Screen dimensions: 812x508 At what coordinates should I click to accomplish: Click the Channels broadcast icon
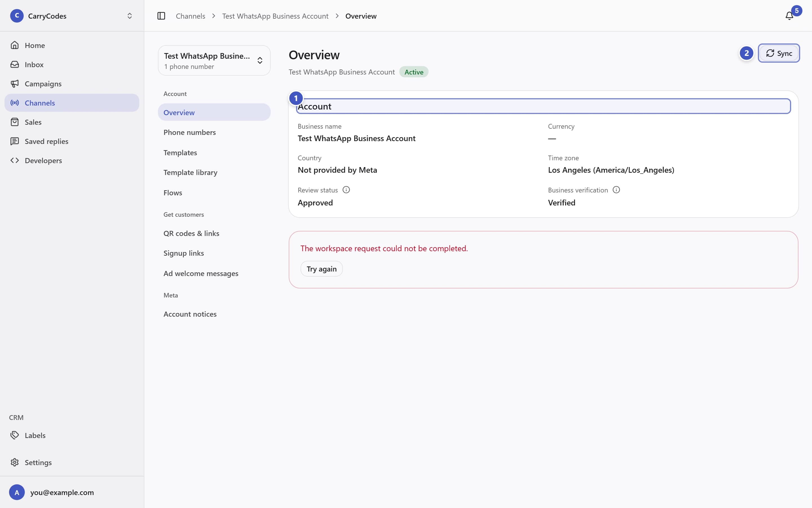tap(14, 103)
